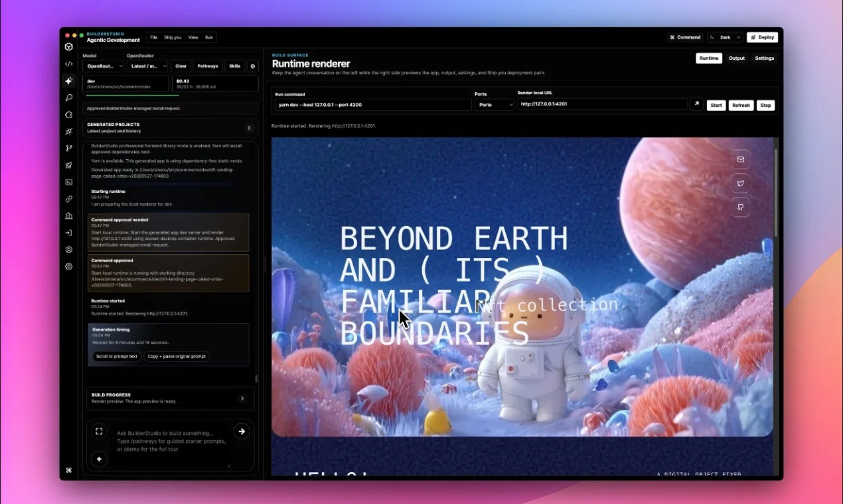Viewport: 843px width, 504px height.
Task: Click the Render local URL field
Action: (x=603, y=104)
